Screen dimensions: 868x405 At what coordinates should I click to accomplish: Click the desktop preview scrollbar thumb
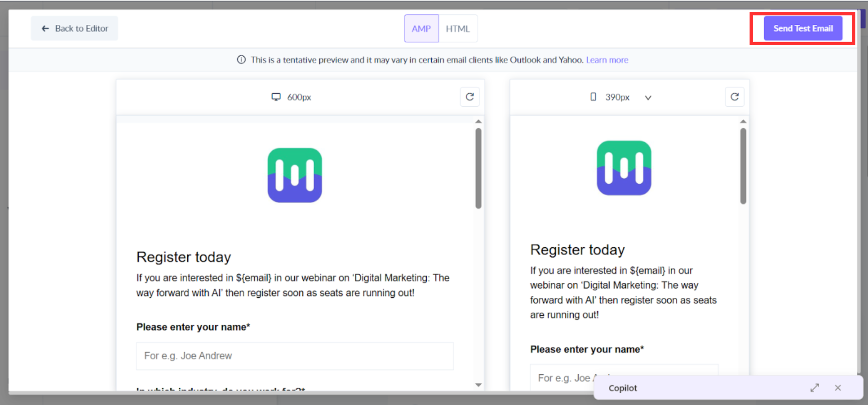pos(478,168)
